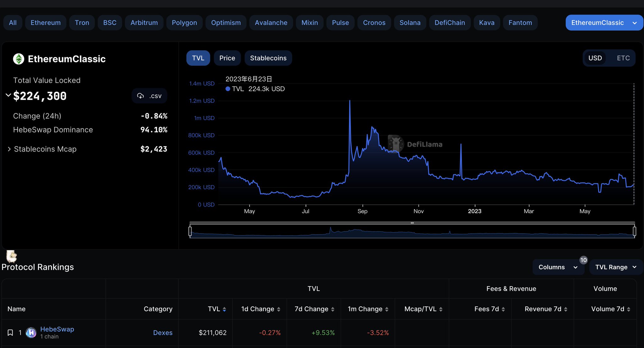Sort by 7d Change column arrows
This screenshot has height=348, width=644.
point(333,309)
